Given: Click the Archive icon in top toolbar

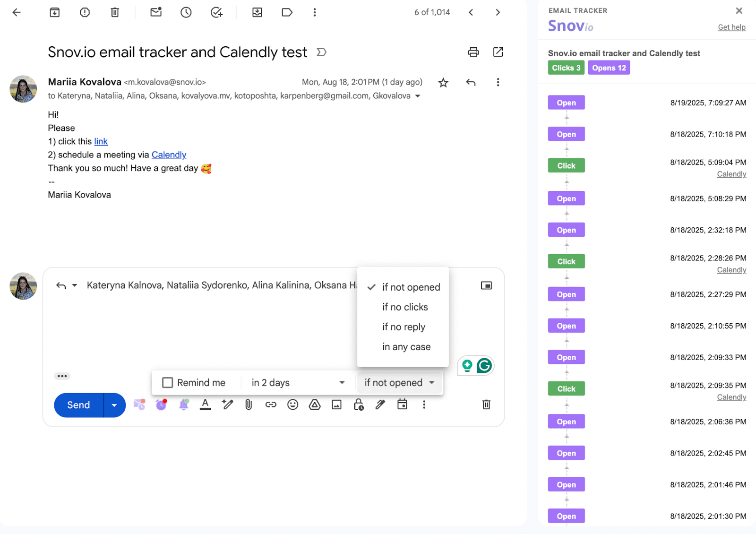Looking at the screenshot, I should point(55,13).
